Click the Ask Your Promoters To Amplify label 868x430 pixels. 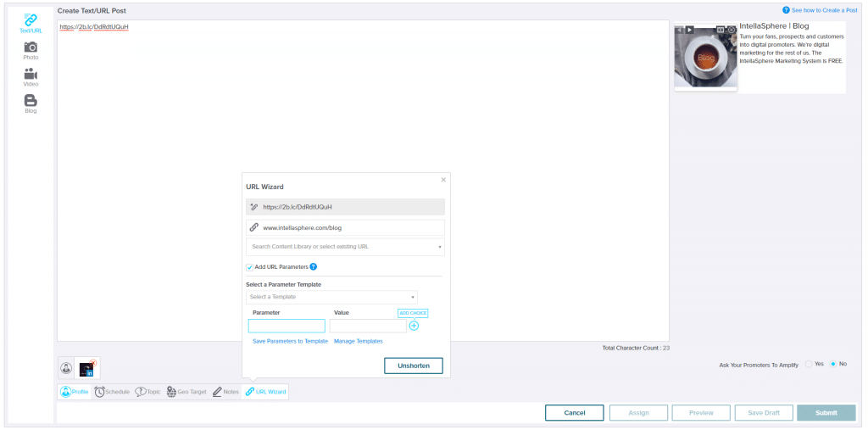click(x=759, y=366)
